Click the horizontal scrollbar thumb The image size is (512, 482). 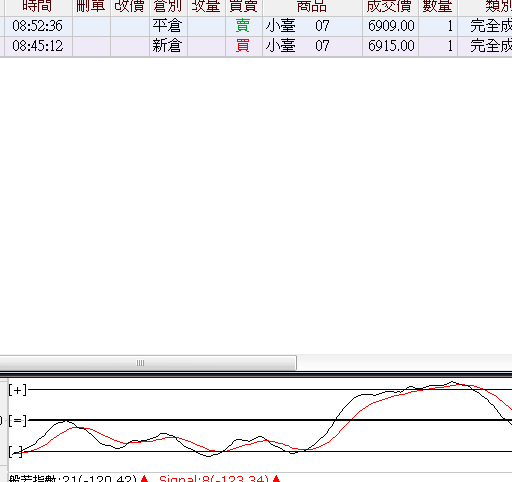tap(148, 363)
